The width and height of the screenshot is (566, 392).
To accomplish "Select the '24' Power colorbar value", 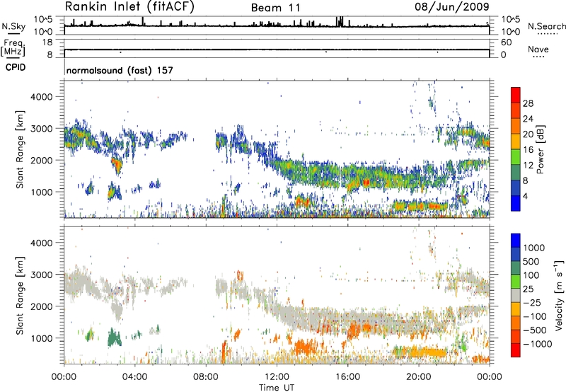I will coord(528,119).
